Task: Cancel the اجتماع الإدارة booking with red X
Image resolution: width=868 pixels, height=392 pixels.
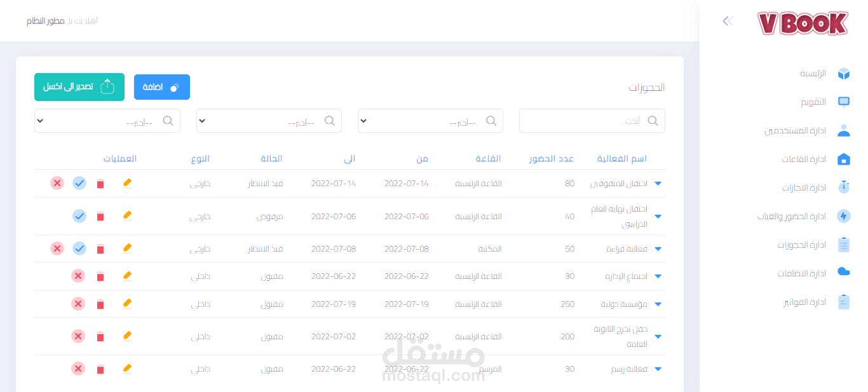Action: tap(78, 276)
